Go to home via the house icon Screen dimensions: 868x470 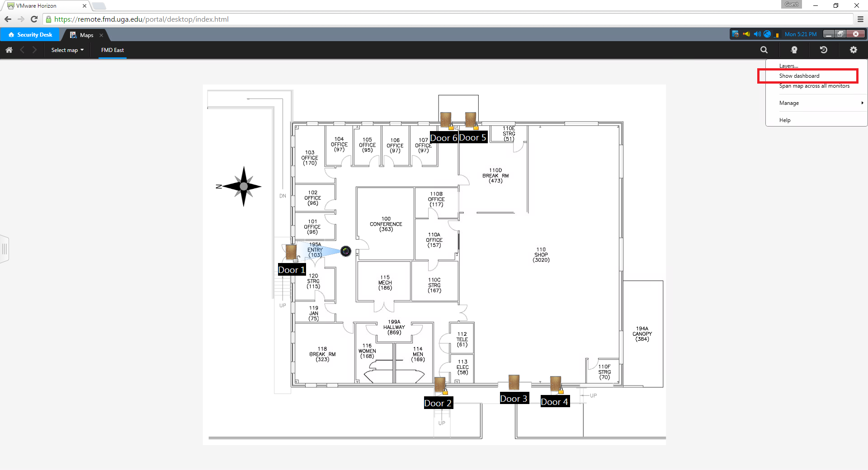pyautogui.click(x=9, y=50)
